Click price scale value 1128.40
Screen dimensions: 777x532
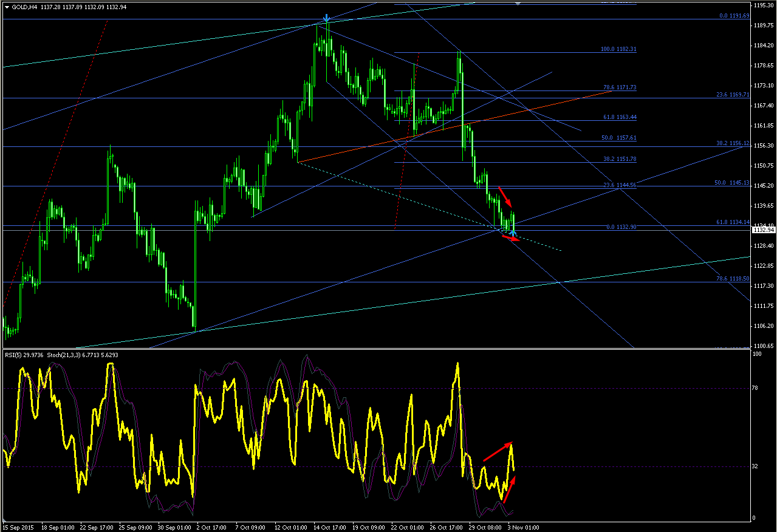(x=764, y=246)
